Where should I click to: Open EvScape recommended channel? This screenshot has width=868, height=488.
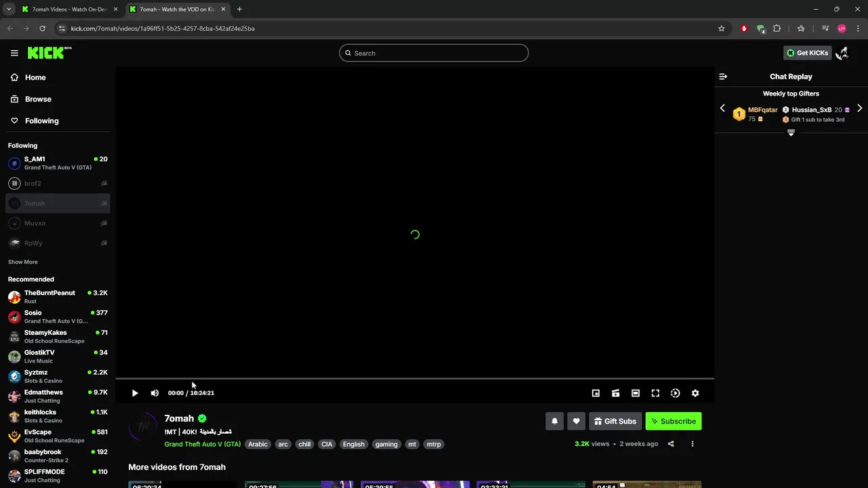pyautogui.click(x=58, y=436)
